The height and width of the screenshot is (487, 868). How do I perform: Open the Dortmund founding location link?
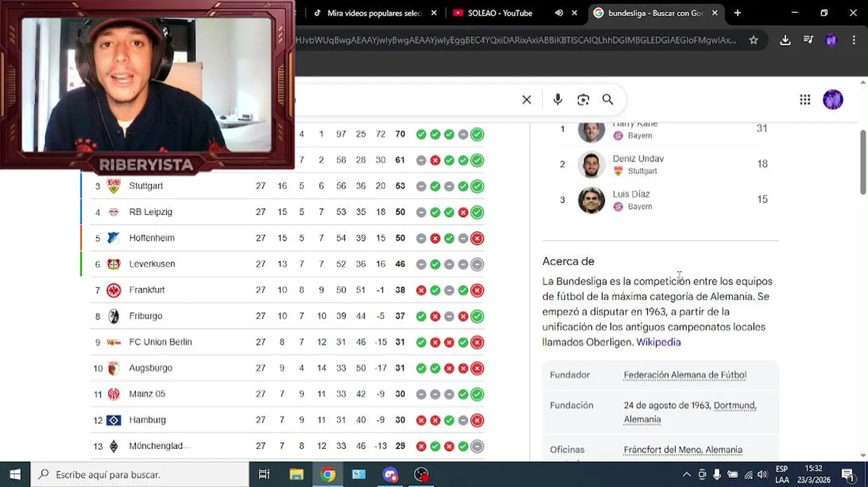coord(734,406)
